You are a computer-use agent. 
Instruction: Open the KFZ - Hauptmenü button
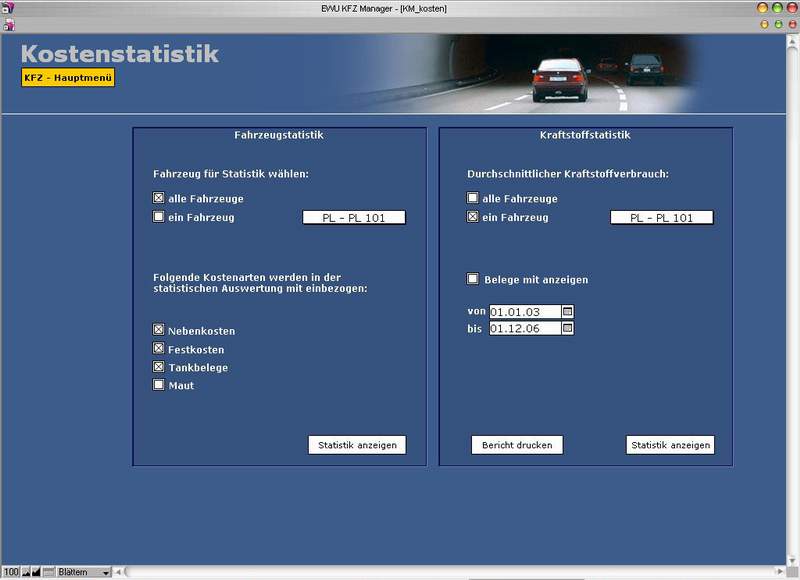[68, 78]
